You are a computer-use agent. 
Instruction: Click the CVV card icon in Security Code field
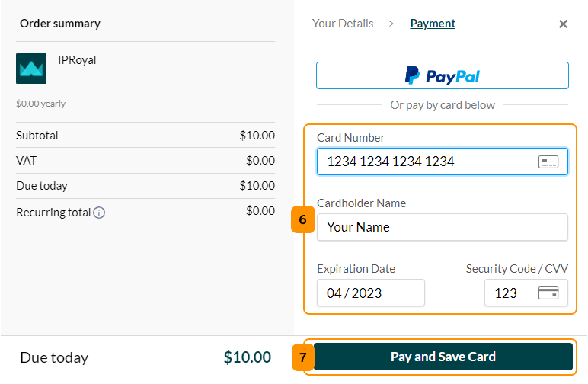(x=548, y=293)
